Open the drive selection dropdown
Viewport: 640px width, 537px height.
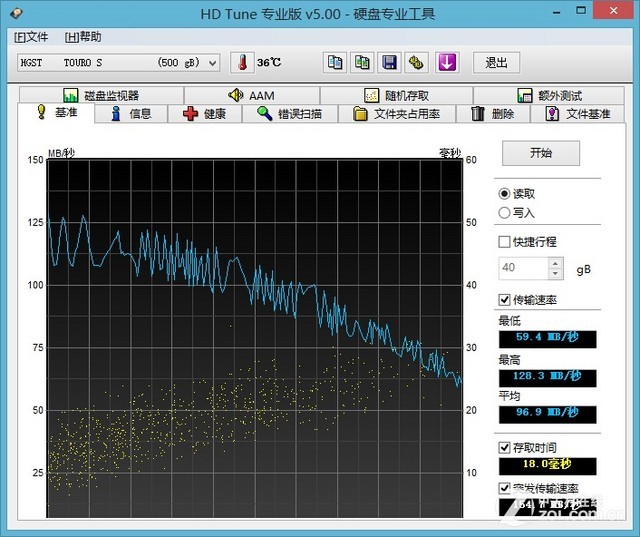click(x=118, y=63)
